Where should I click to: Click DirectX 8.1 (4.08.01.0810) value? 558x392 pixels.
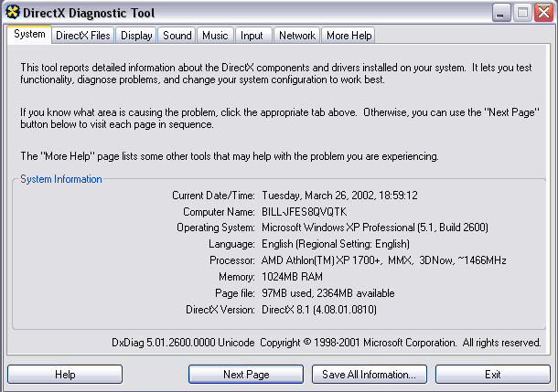pos(319,310)
